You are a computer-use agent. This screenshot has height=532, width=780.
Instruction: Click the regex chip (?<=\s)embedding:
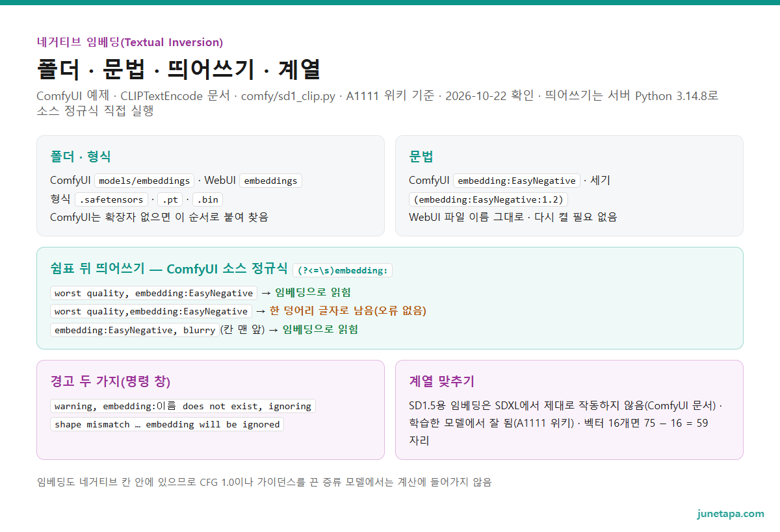pyautogui.click(x=343, y=270)
